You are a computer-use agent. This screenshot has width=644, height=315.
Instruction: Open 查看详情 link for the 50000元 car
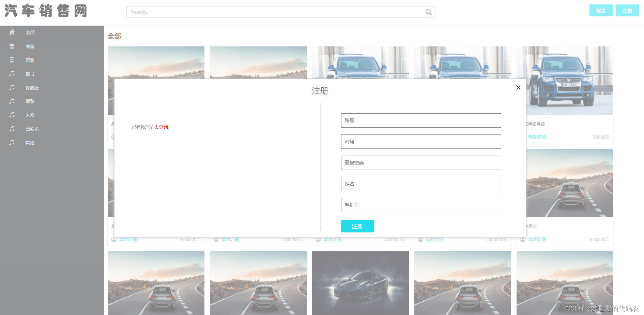pos(537,137)
